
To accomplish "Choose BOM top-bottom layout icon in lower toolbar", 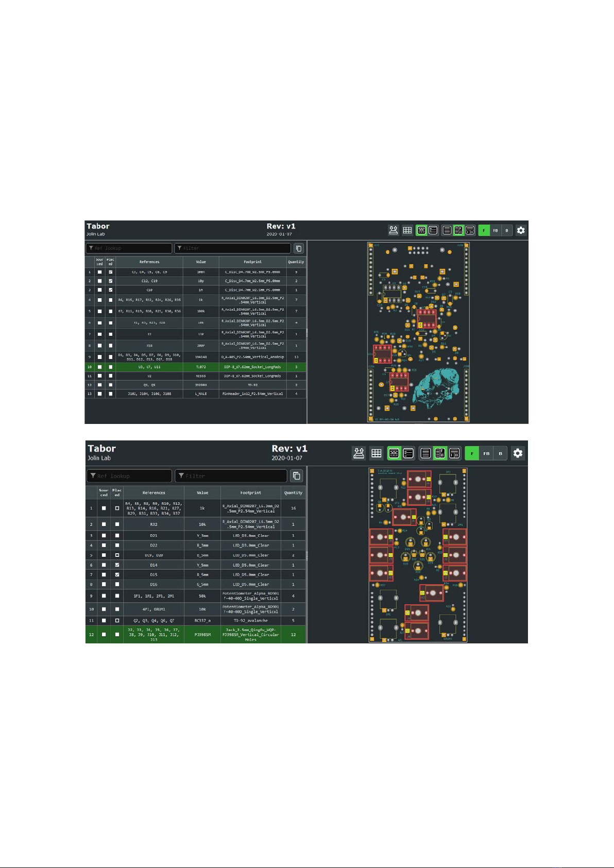I will coord(454,453).
